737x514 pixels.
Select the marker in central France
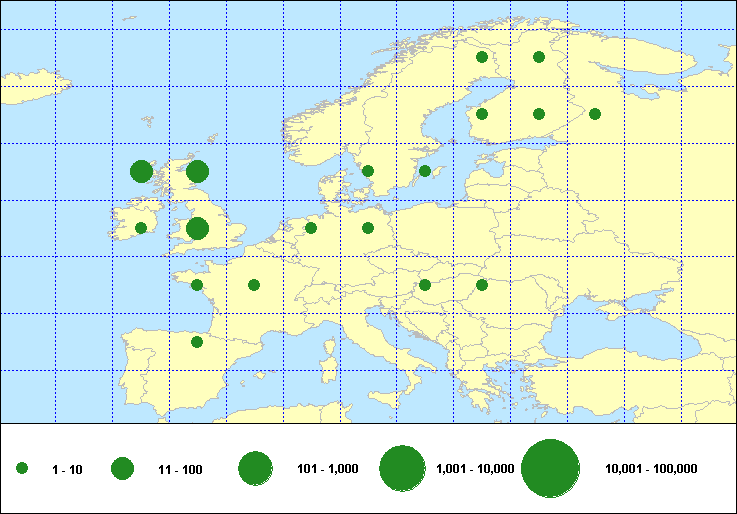tap(254, 285)
